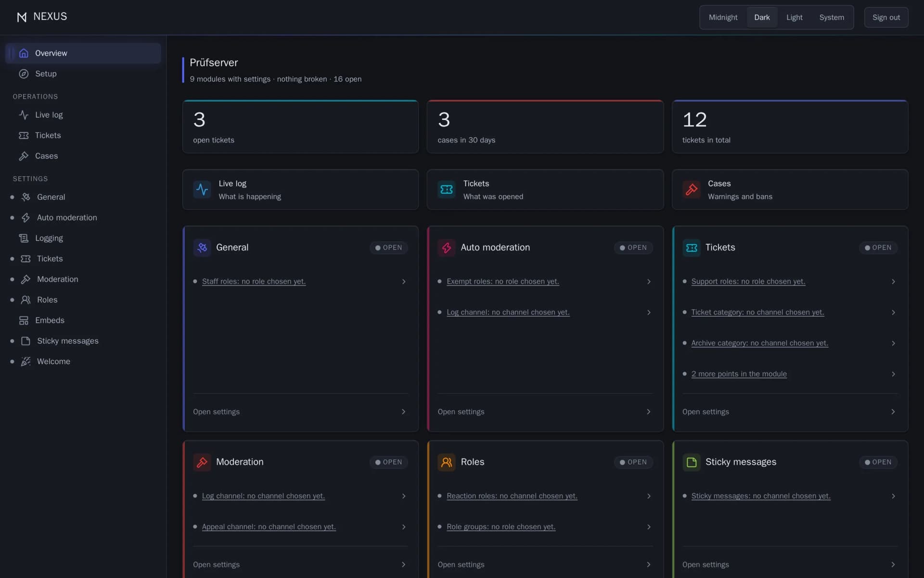
Task: Click chevron beside Role groups row
Action: tap(649, 527)
